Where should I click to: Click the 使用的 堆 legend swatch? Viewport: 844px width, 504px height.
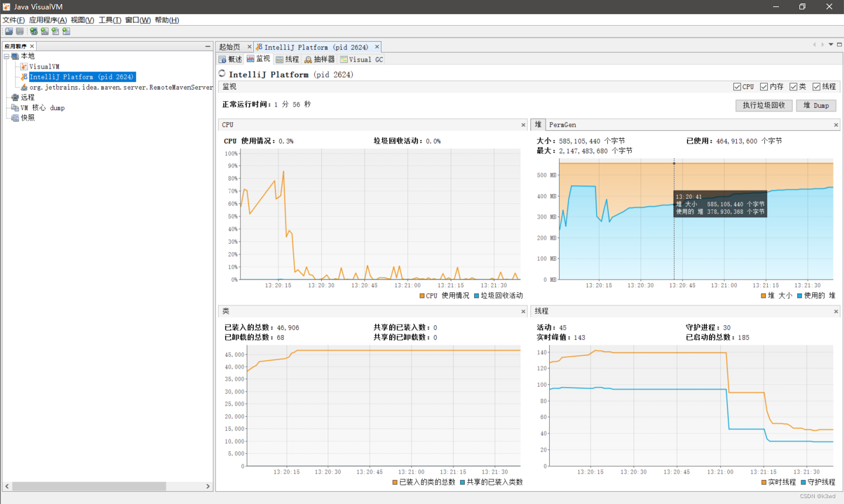(799, 296)
